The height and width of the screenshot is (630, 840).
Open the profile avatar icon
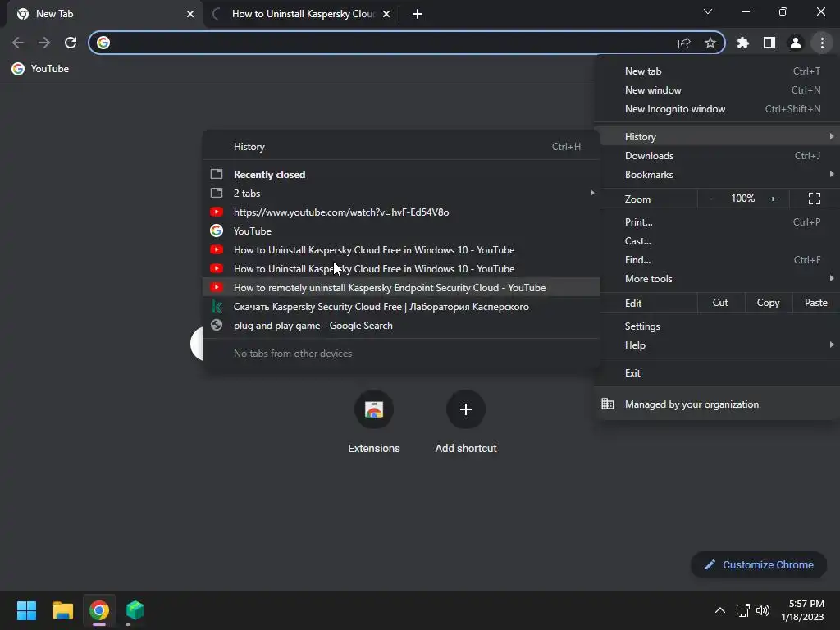(x=796, y=43)
